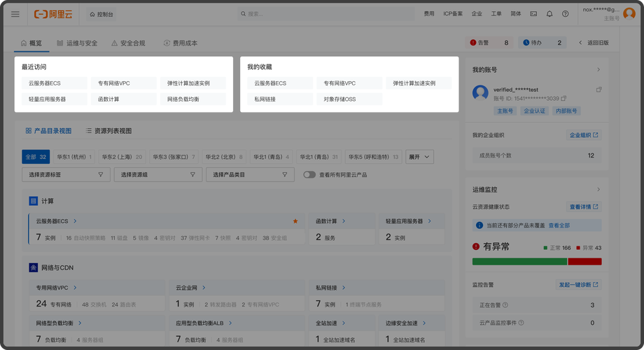Select the 全部 32 region filter
Image resolution: width=644 pixels, height=350 pixels.
(36, 157)
